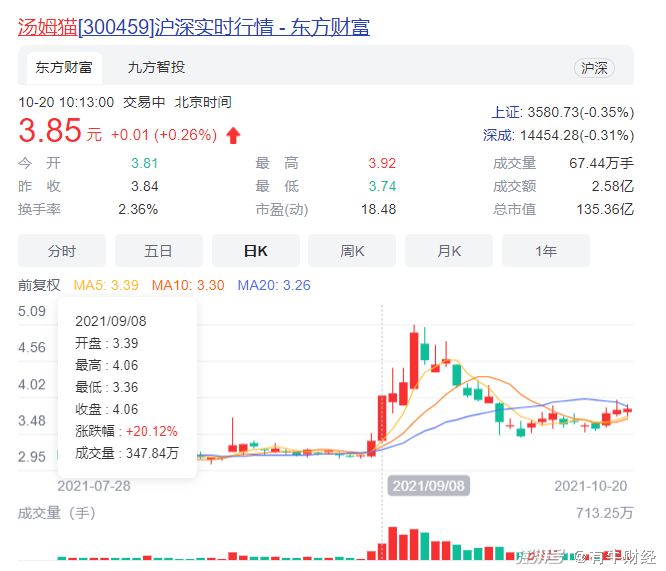The width and height of the screenshot is (666, 571).
Task: Click the 成交量 value 67.44万手
Action: point(601,163)
